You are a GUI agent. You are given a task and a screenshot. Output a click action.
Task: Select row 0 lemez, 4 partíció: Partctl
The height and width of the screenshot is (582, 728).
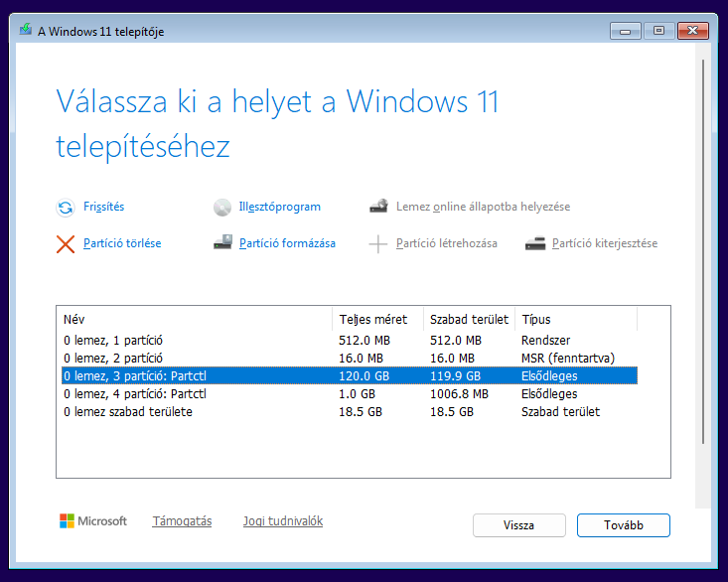[x=350, y=394]
